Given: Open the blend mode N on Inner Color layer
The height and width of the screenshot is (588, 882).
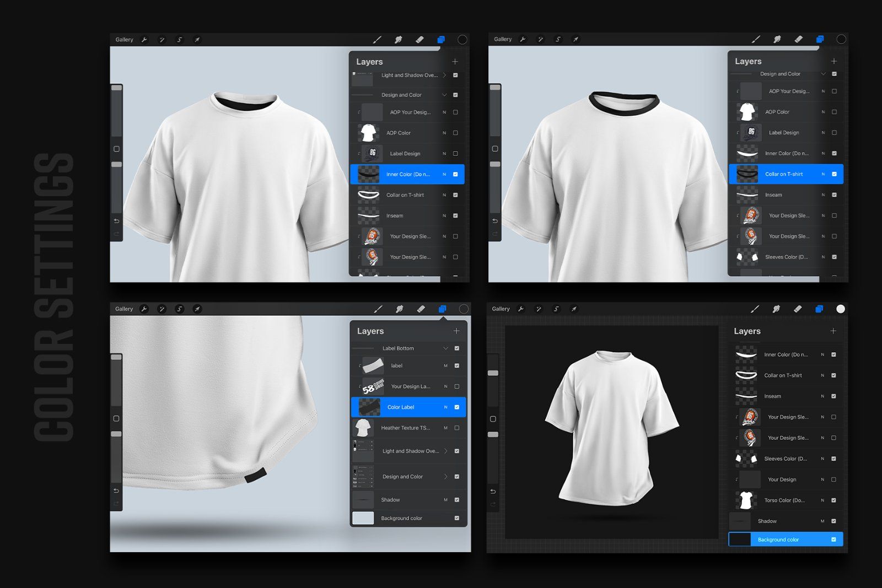Looking at the screenshot, I should [x=444, y=174].
